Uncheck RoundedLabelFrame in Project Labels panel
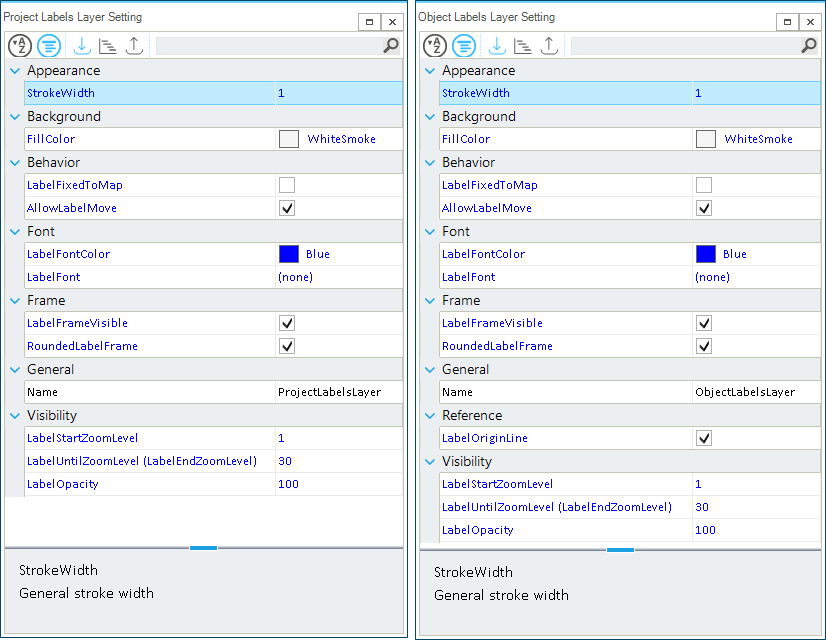826x640 pixels. [287, 346]
